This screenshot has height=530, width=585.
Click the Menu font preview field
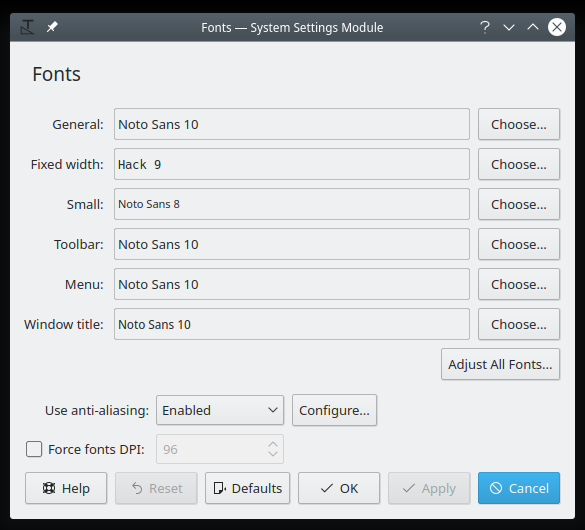292,284
